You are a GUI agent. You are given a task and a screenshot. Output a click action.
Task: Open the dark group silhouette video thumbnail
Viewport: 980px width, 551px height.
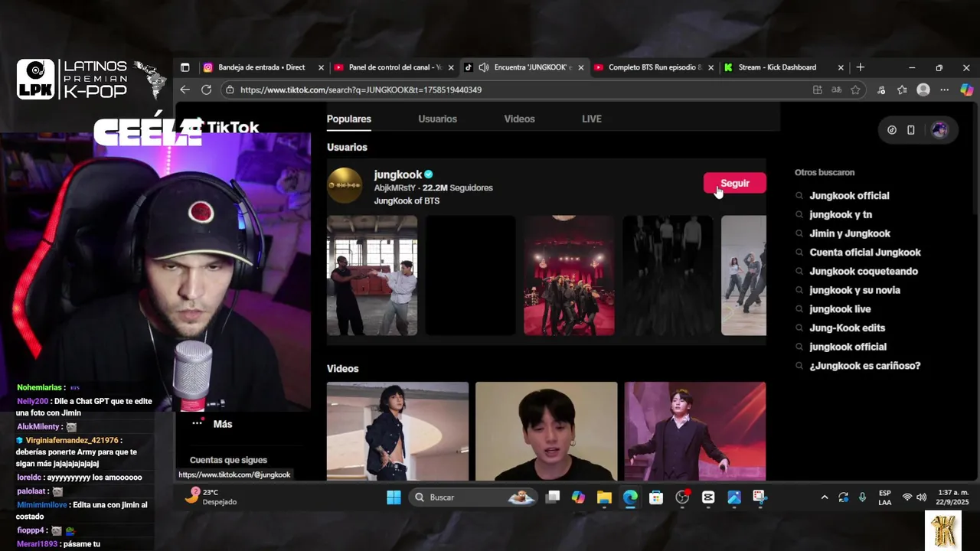point(668,275)
